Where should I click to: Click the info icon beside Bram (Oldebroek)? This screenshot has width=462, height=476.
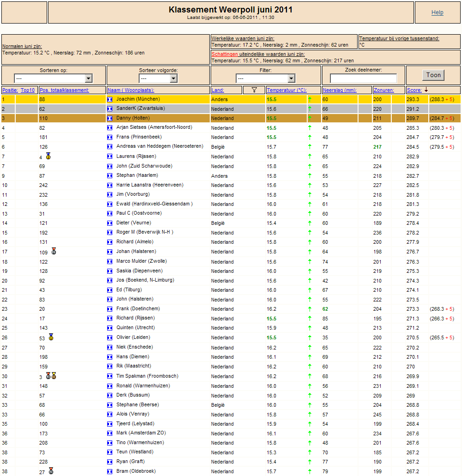click(109, 471)
